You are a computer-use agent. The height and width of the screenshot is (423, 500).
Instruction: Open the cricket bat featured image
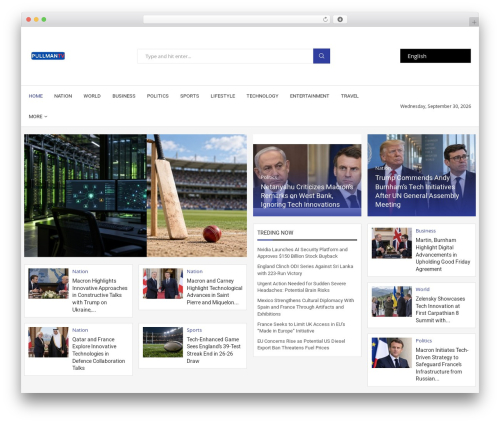[197, 195]
